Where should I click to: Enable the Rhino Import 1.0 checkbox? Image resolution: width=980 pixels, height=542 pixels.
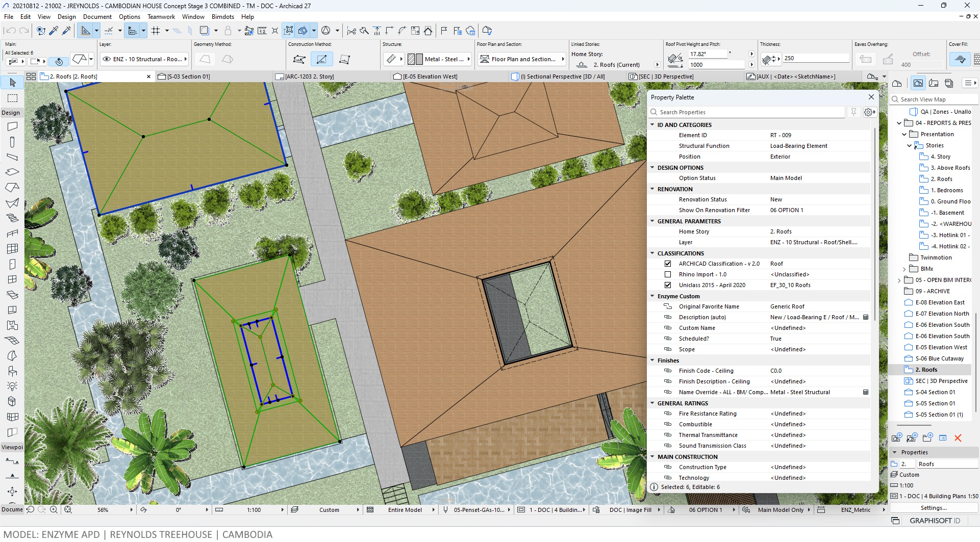(668, 274)
